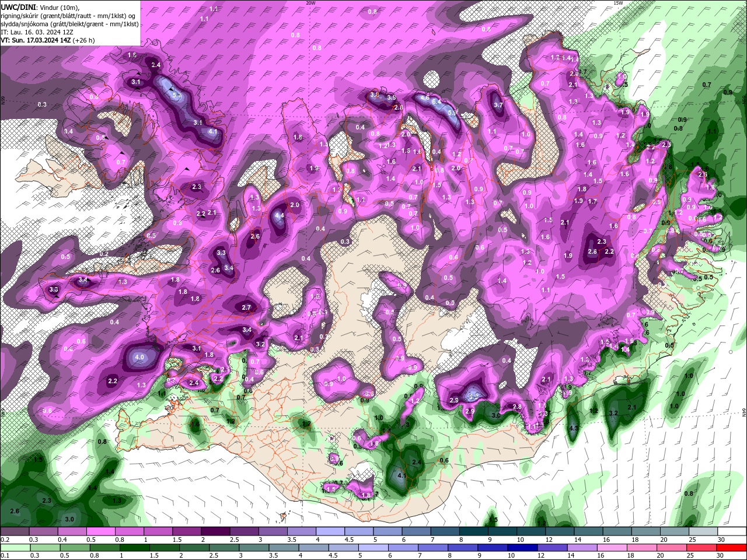Click the 'rigning/skúrir' legend description line

point(68,15)
